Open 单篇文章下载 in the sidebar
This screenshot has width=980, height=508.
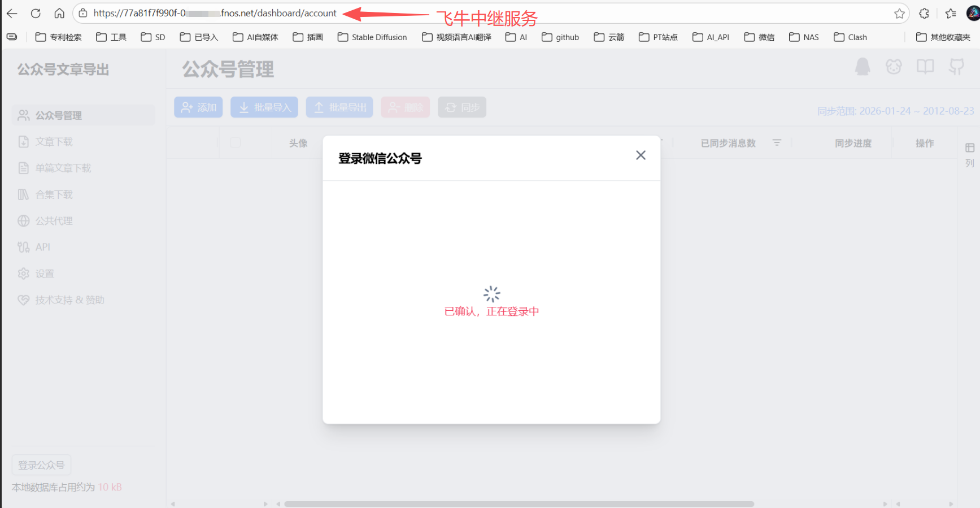84,168
